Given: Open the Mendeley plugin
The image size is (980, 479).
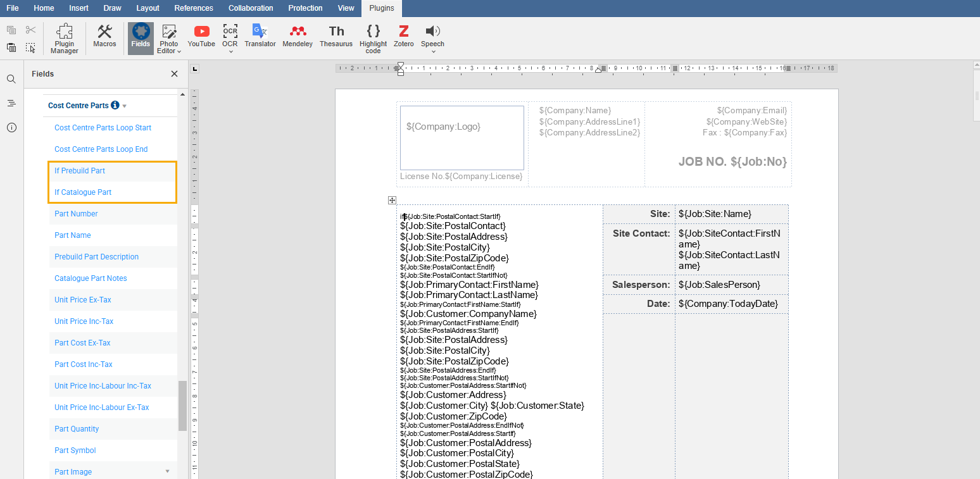Looking at the screenshot, I should (298, 36).
